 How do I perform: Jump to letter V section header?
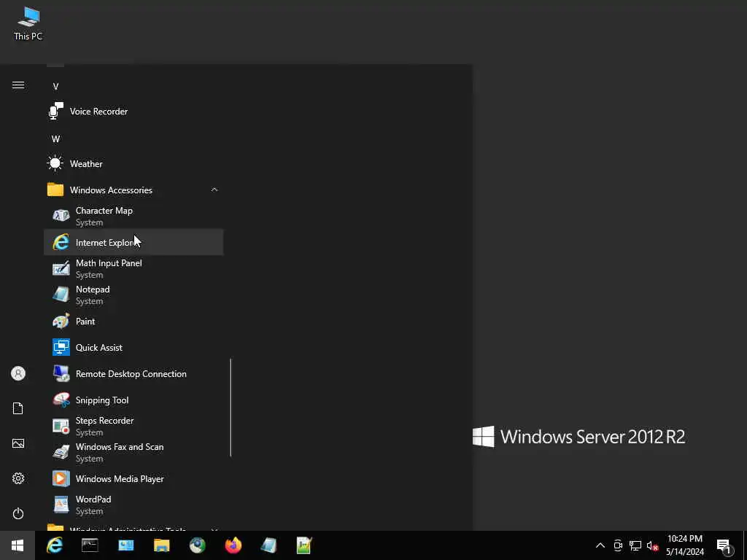(55, 87)
